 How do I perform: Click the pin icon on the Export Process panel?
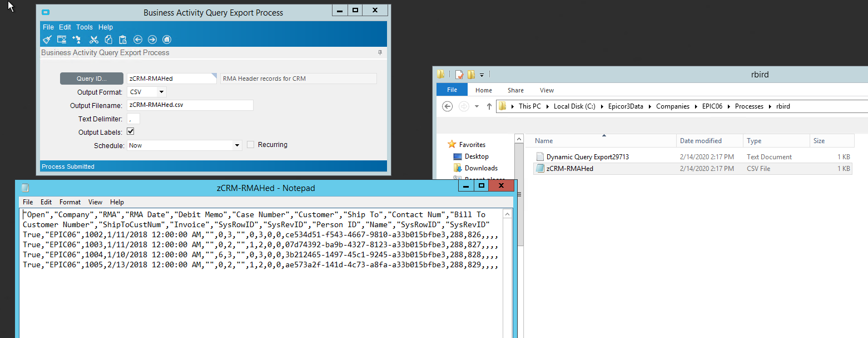[380, 52]
